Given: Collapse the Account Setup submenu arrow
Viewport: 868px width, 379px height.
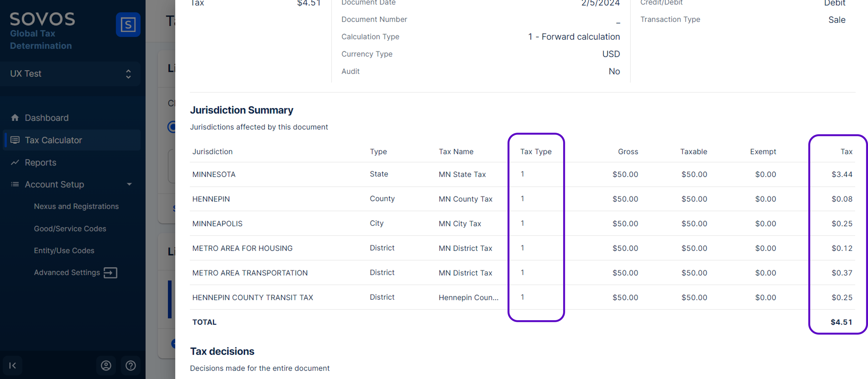Looking at the screenshot, I should pyautogui.click(x=129, y=184).
